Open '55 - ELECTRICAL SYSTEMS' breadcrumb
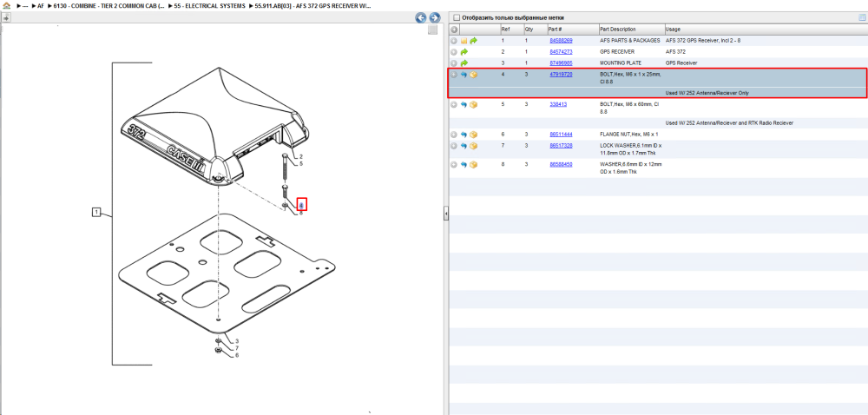 pyautogui.click(x=209, y=5)
